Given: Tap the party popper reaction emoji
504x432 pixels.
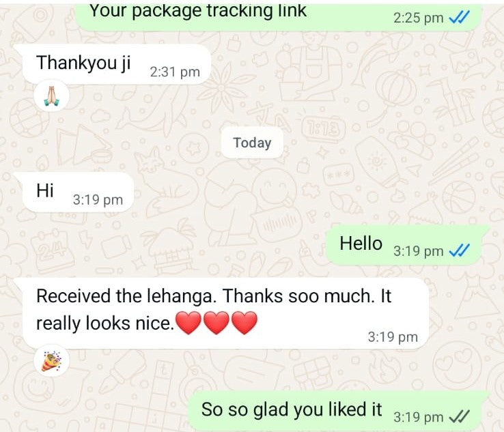Looking at the screenshot, I should click(51, 361).
